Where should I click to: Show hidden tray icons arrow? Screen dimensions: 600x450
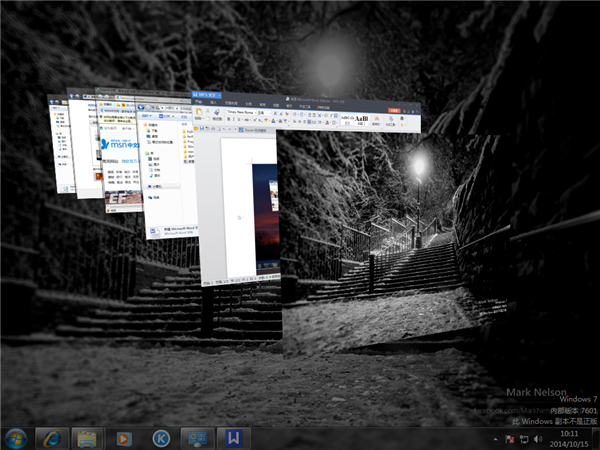(x=496, y=438)
